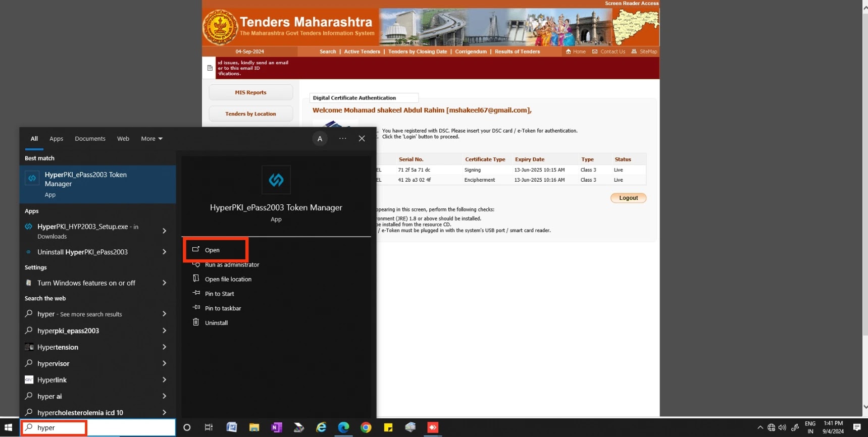The height and width of the screenshot is (437, 868).
Task: Expand arrow for hypervisor suggestion
Action: tap(164, 363)
